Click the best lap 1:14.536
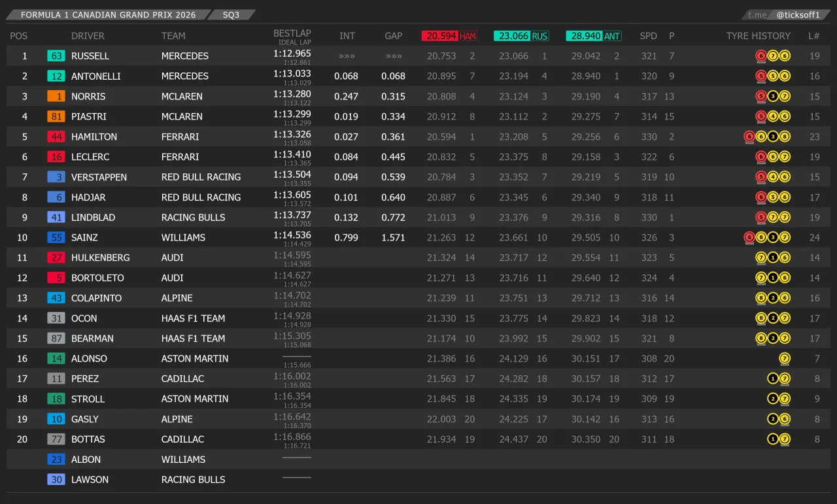837x504 pixels. [x=292, y=235]
